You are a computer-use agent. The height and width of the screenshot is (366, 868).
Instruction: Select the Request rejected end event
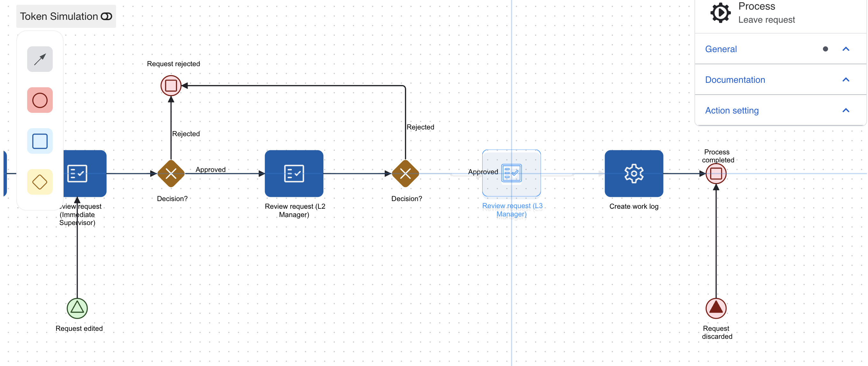click(x=171, y=86)
